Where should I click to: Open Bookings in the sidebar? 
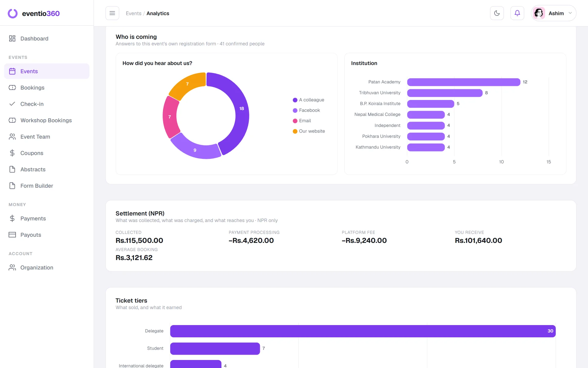[x=47, y=87]
